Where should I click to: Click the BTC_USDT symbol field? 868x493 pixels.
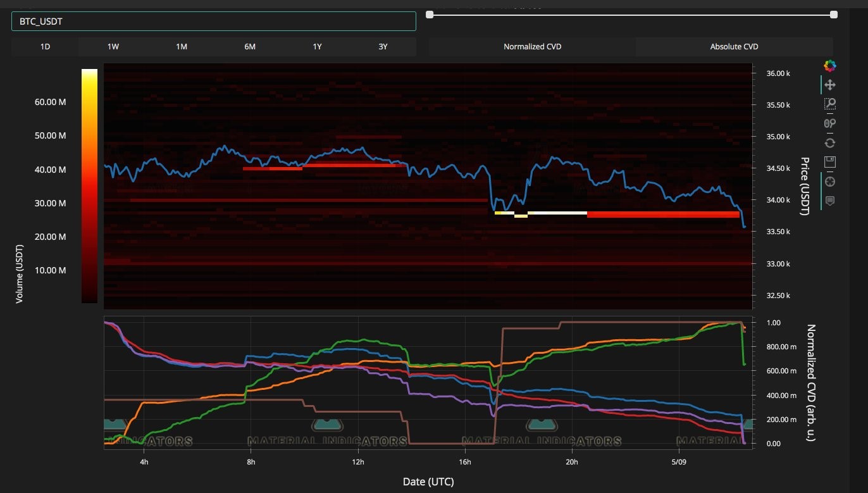[x=214, y=22]
